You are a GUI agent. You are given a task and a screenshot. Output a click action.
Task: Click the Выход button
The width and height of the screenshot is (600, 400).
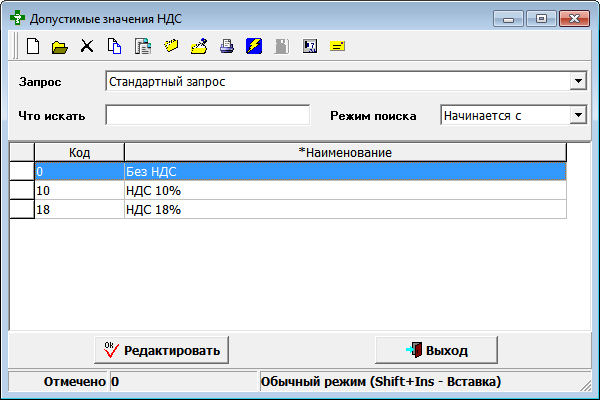pos(436,350)
